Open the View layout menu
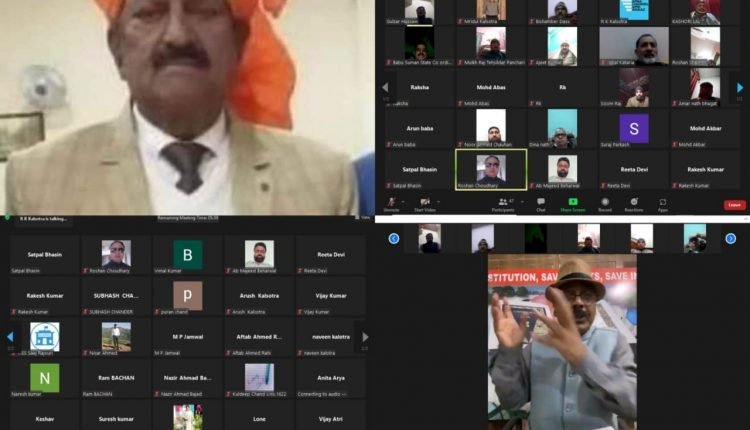 [363, 218]
